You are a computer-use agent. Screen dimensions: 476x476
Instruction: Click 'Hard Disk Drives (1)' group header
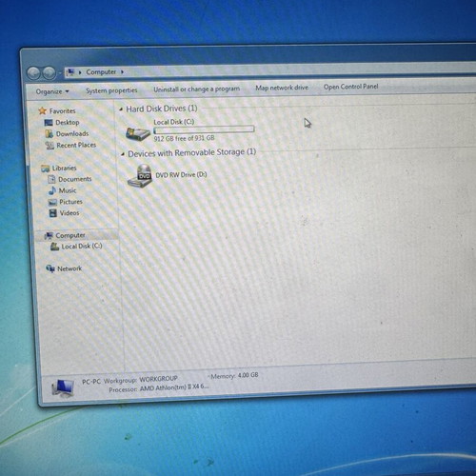click(x=162, y=109)
